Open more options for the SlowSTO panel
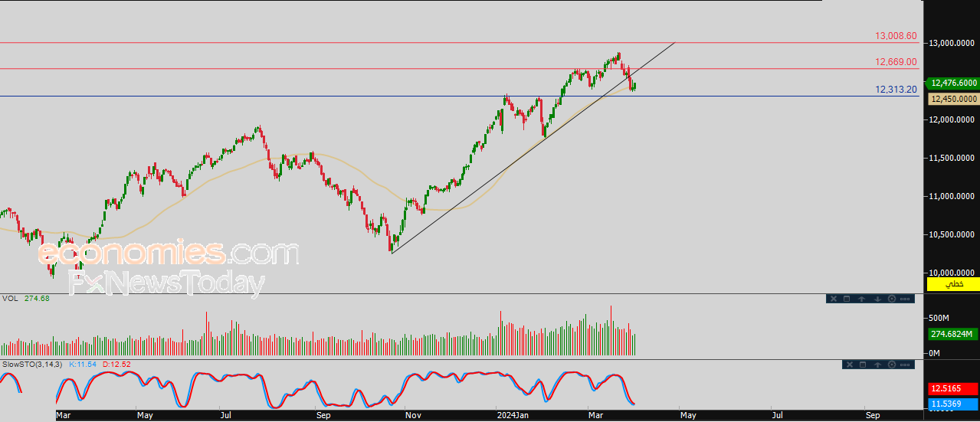Viewport: 980px width, 422px height. (905, 365)
